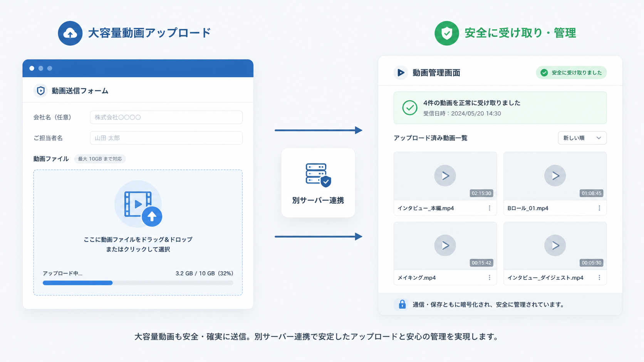Click the server icon above 別サーバー連携
The image size is (644, 362).
click(x=318, y=175)
